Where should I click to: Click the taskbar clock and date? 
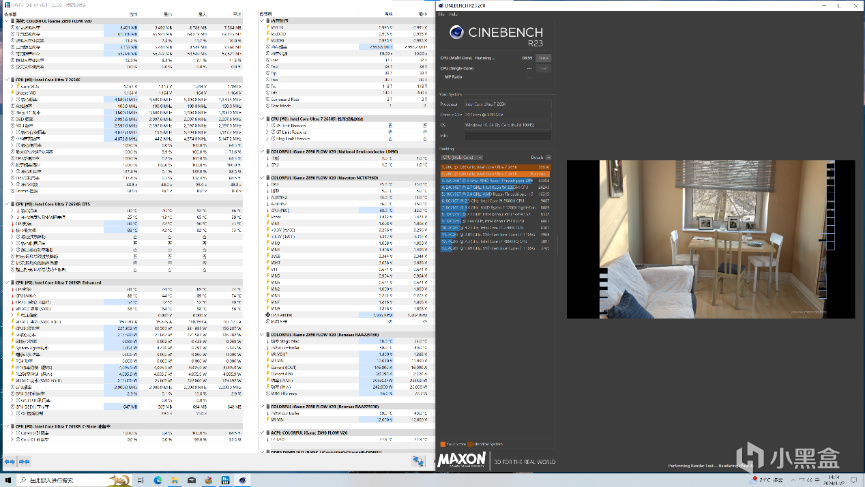click(x=833, y=480)
